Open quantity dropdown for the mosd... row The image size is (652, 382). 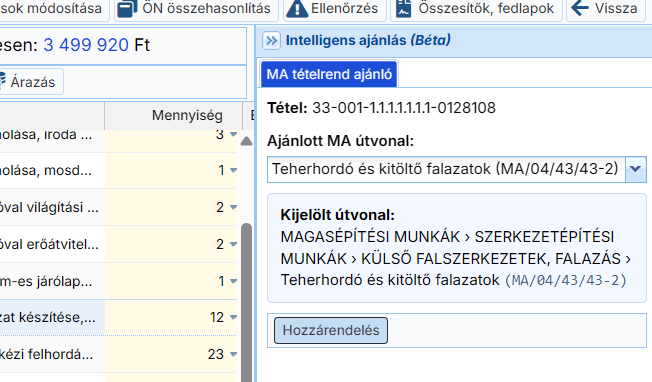click(x=233, y=170)
